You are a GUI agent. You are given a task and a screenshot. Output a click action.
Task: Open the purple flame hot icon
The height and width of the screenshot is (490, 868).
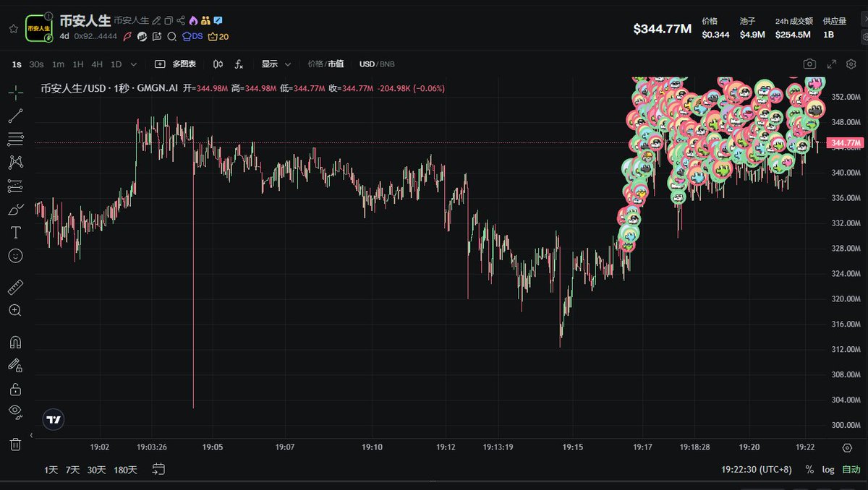(x=193, y=20)
